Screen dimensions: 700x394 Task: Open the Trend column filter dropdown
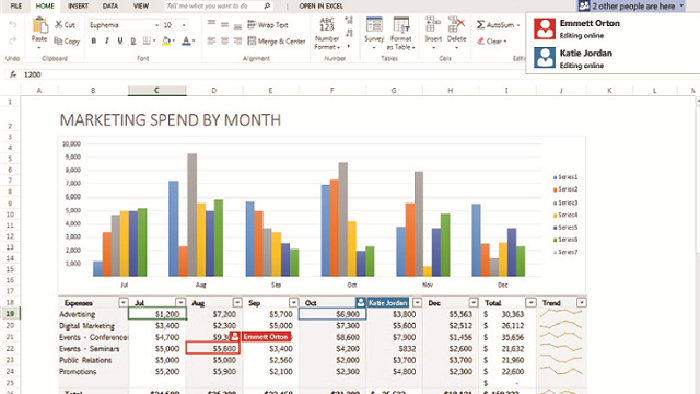coord(581,303)
